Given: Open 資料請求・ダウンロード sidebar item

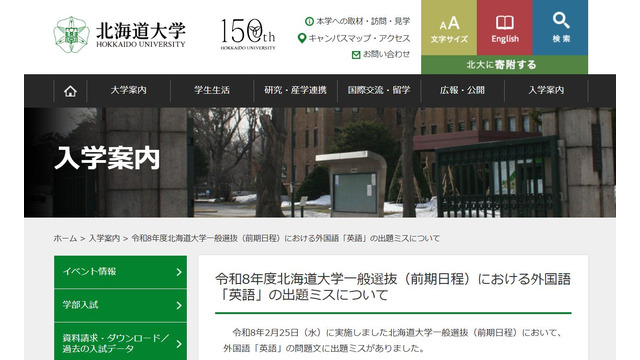Looking at the screenshot, I should click(x=120, y=342).
